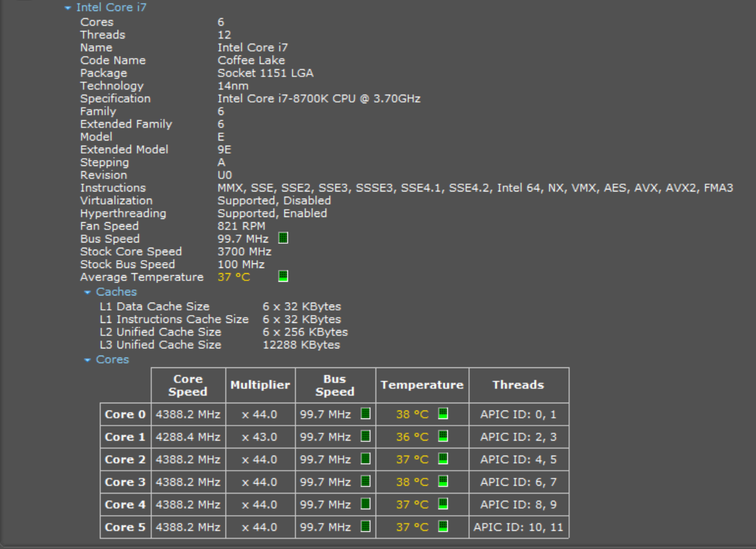Click the Fan Speed value 821 RPM

pos(241,226)
